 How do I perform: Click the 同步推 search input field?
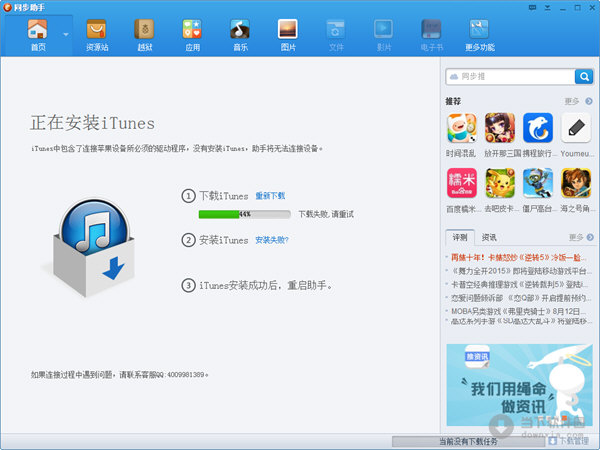click(510, 77)
